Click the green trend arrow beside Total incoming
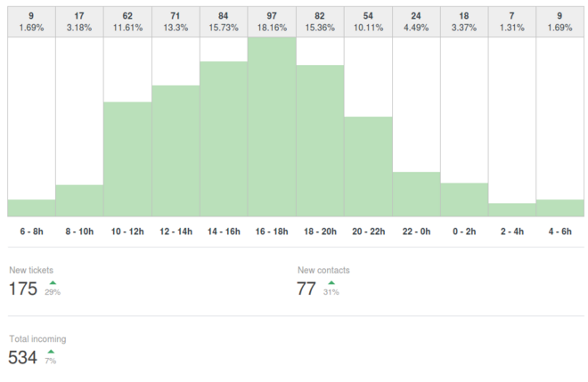 click(x=52, y=351)
